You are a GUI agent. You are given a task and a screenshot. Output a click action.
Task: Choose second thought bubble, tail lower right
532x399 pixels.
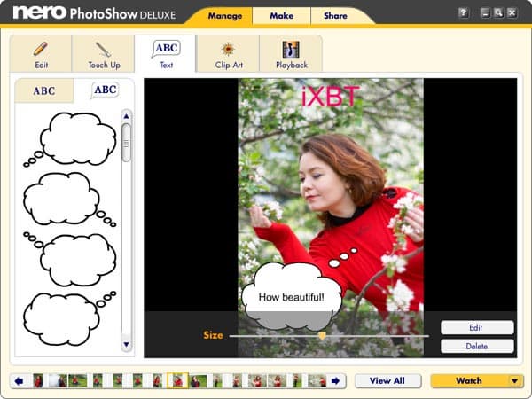tap(70, 199)
